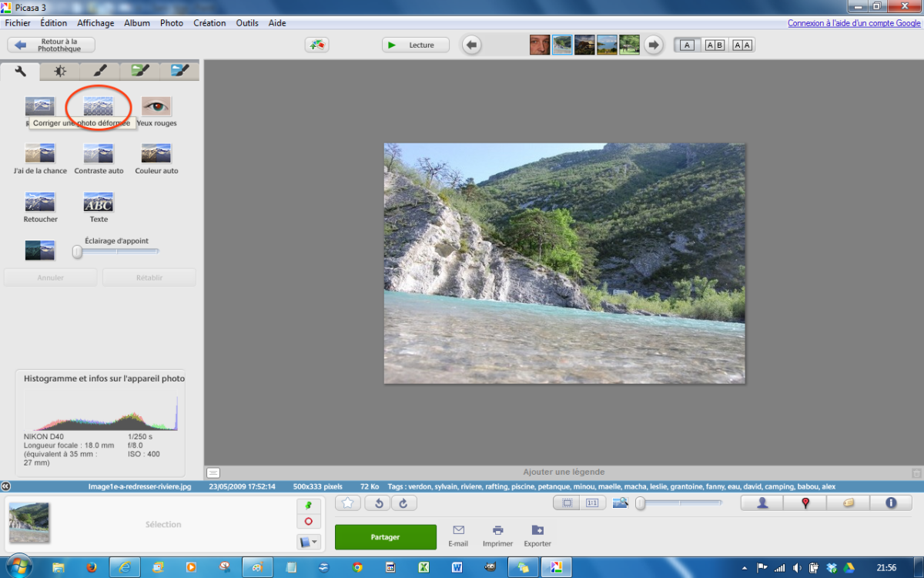Open the Outils menu
This screenshot has width=924, height=578.
247,23
